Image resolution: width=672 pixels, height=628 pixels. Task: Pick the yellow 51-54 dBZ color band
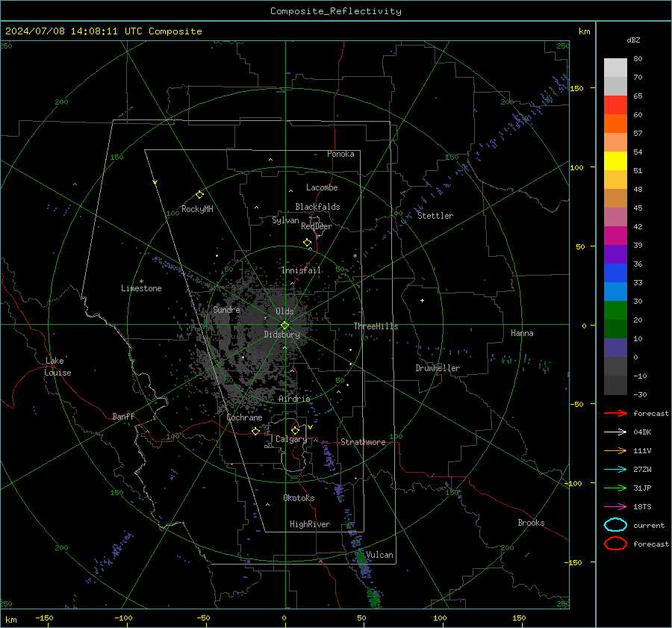[615, 161]
